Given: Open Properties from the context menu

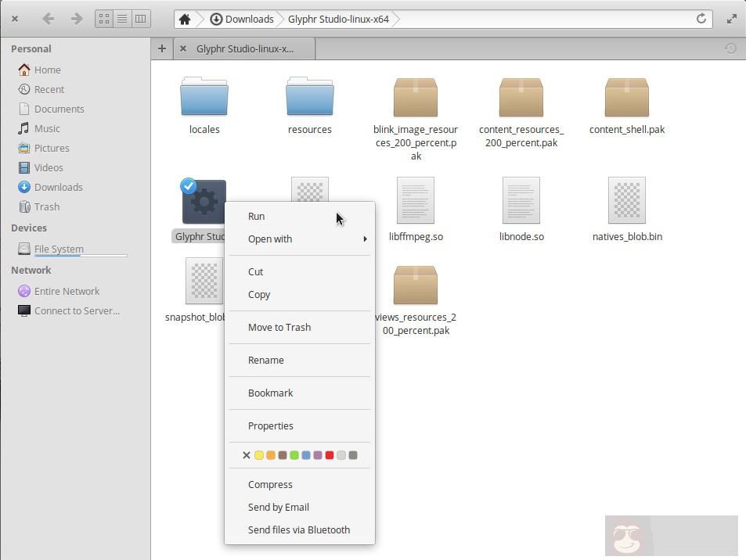Looking at the screenshot, I should [271, 425].
